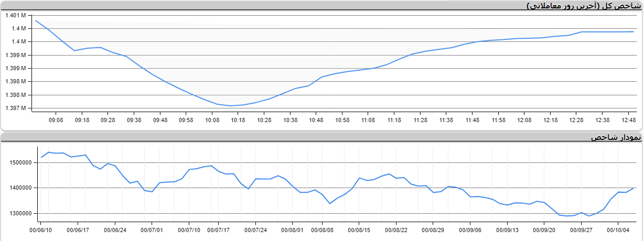
Task: Select the 00/09/20 date axis label
Action: pyautogui.click(x=544, y=229)
